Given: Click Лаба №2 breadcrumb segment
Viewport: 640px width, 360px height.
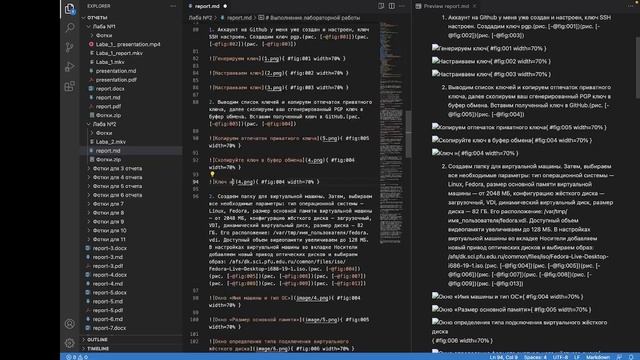Looking at the screenshot, I should [x=200, y=18].
